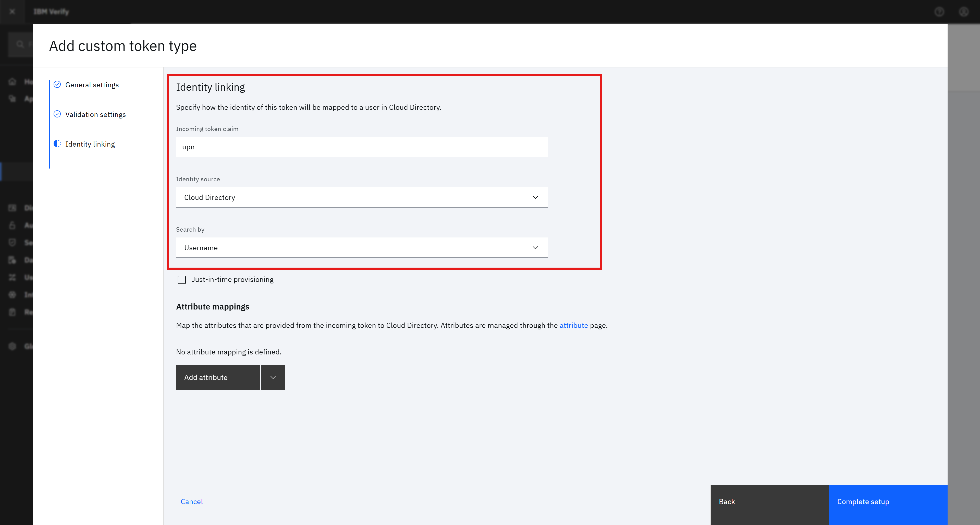Go to Validation settings step

click(95, 115)
